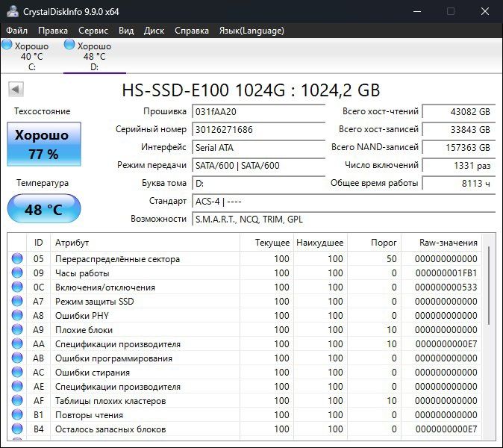Click power-on count value 1331 раз
This screenshot has height=448, width=503.
[459, 166]
